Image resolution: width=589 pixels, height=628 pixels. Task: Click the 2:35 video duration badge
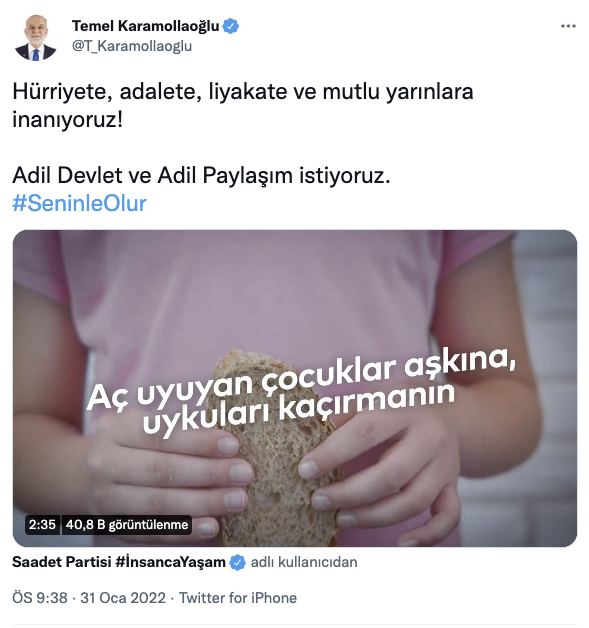[x=42, y=524]
